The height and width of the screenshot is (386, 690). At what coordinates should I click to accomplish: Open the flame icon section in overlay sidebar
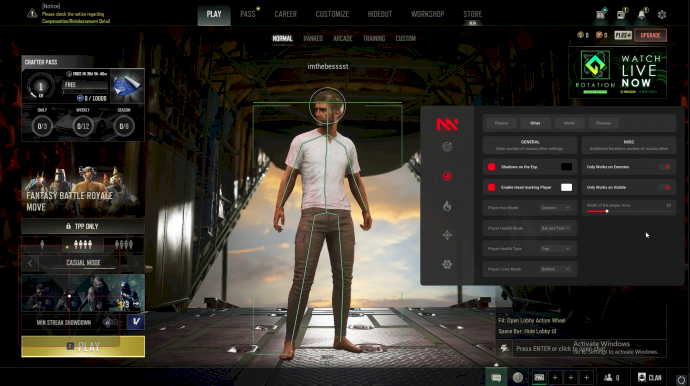447,206
